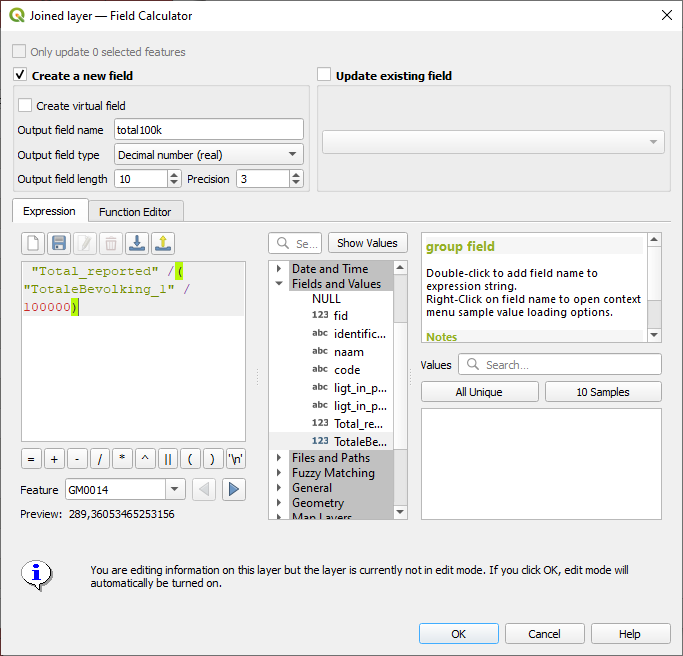Expand the General function group
Viewport: 683px width, 656px height.
pyautogui.click(x=279, y=488)
